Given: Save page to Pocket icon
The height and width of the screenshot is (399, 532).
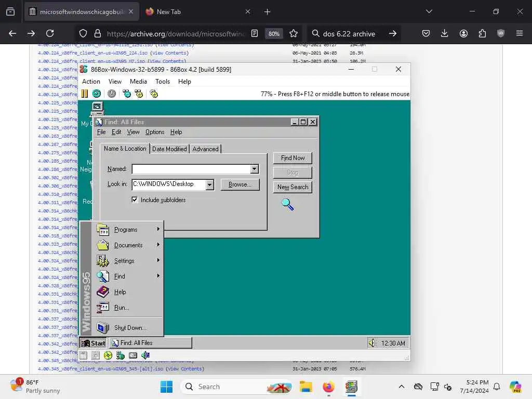Looking at the screenshot, I should (x=426, y=33).
